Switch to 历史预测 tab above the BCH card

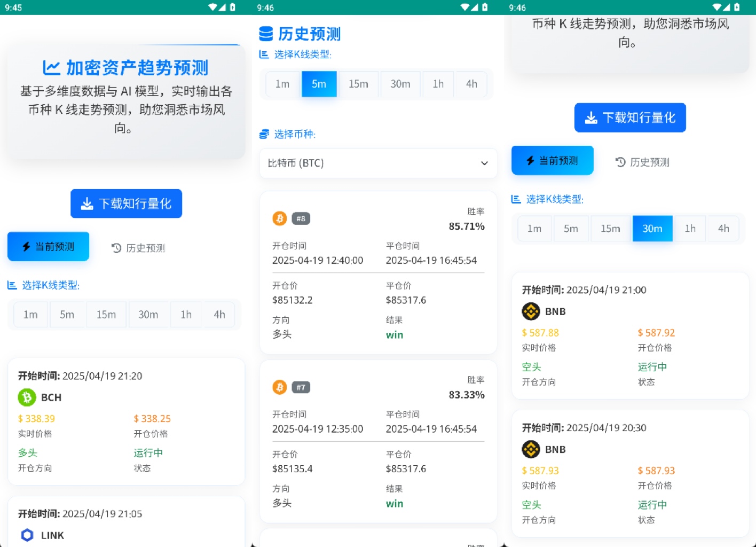point(138,248)
